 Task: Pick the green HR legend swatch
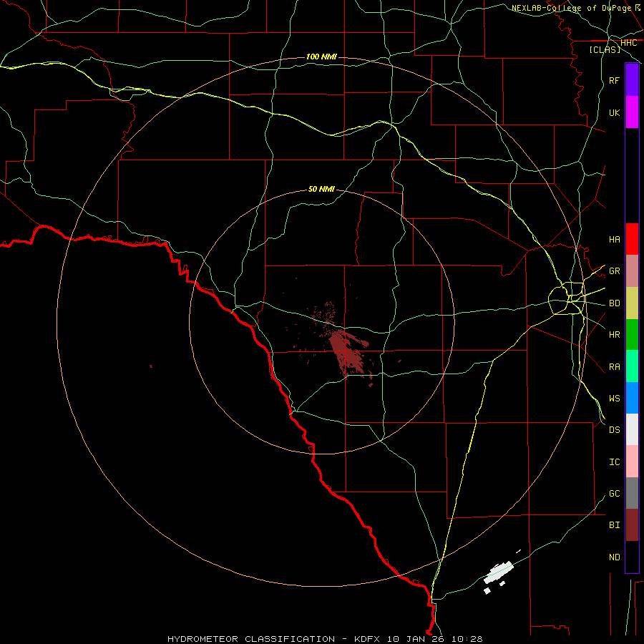(x=632, y=334)
